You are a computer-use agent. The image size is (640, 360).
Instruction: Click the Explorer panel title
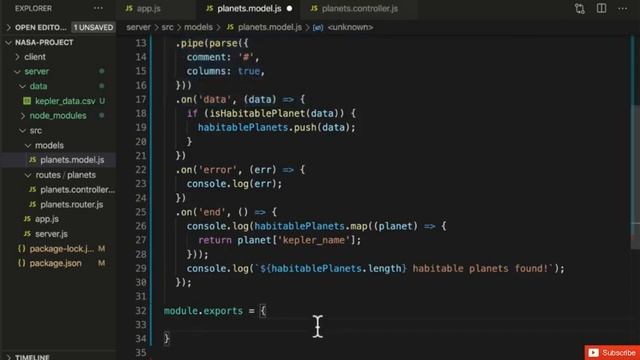tap(33, 8)
